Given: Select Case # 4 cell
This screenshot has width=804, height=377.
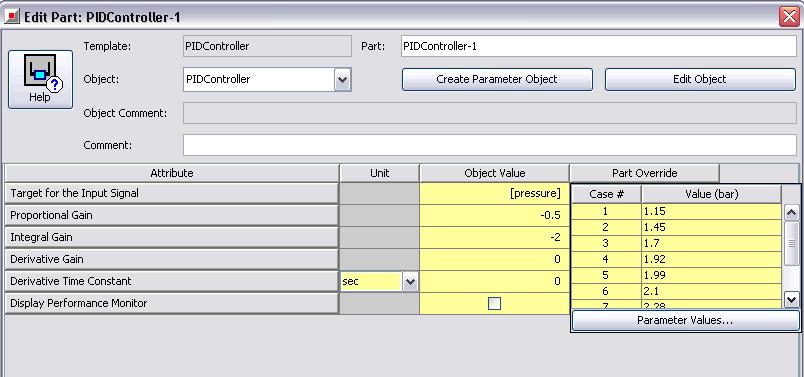Looking at the screenshot, I should click(x=606, y=260).
